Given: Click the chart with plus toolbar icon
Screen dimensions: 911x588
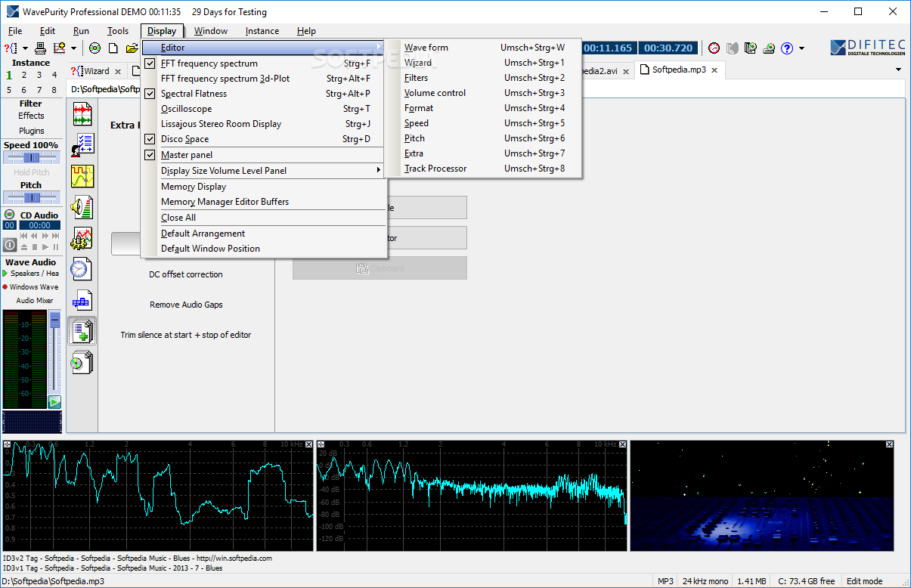Looking at the screenshot, I should [58, 48].
